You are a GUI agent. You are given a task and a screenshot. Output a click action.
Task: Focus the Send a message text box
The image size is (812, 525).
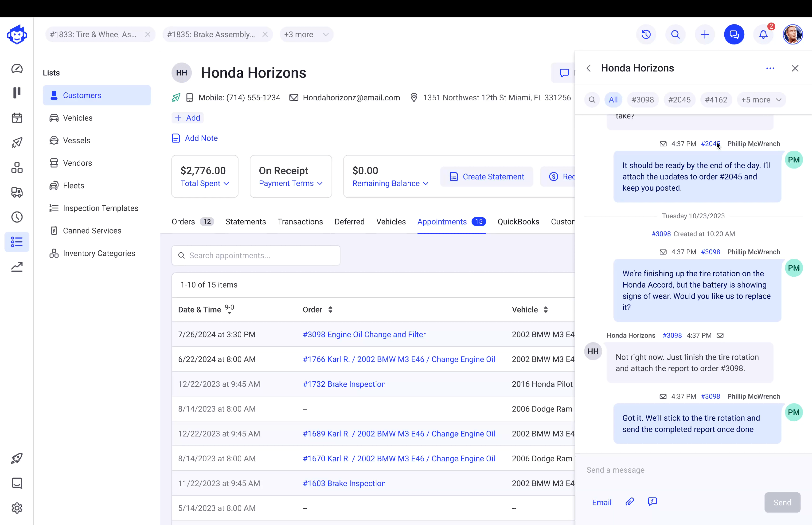693,470
